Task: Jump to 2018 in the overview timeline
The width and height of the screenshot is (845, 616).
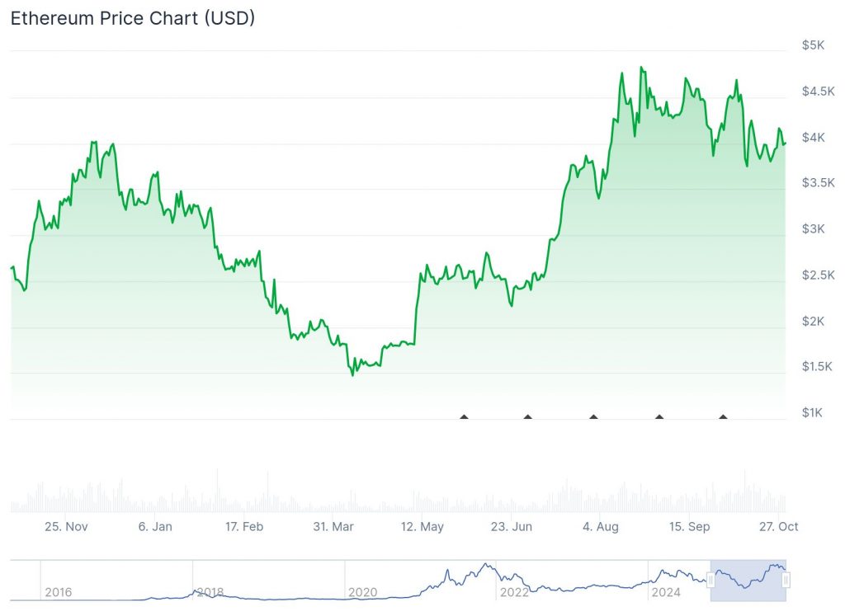Action: [x=210, y=592]
